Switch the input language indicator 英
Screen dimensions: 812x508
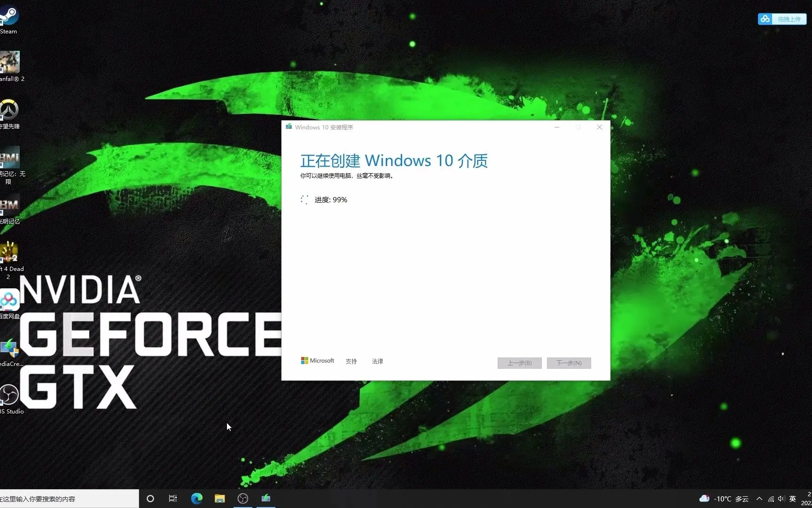tap(793, 499)
